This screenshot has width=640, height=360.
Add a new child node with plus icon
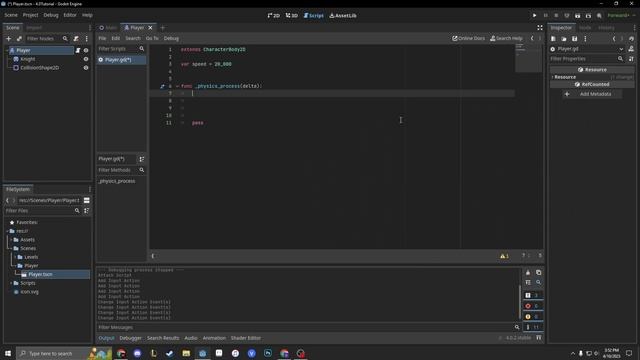point(8,38)
